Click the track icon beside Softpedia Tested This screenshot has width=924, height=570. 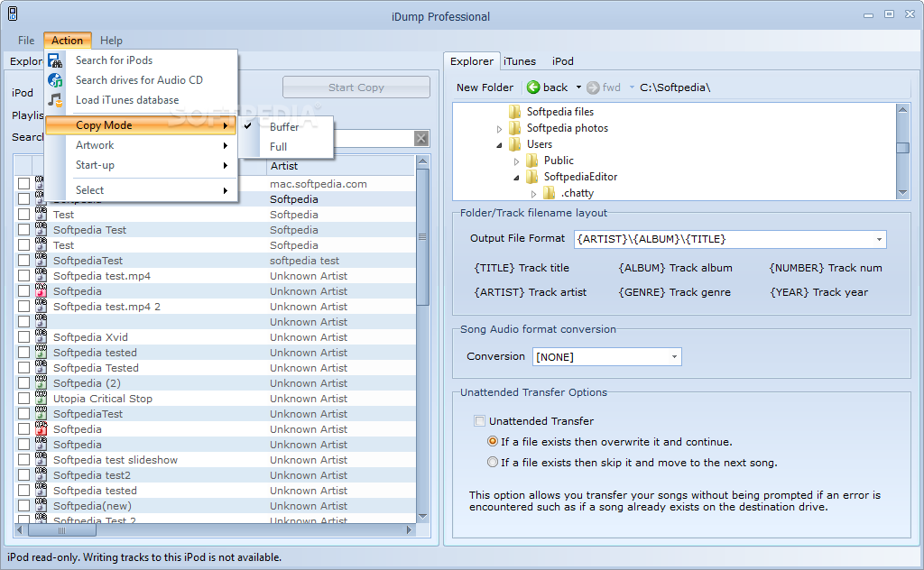point(41,367)
